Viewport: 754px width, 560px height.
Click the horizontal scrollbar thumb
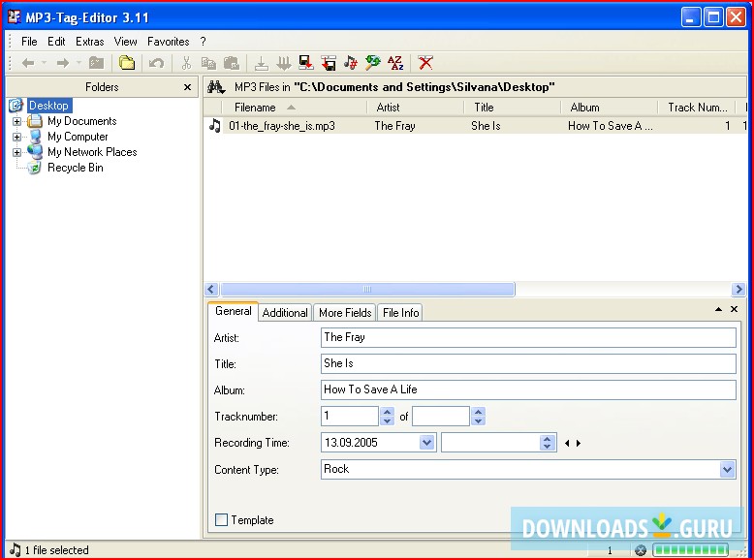click(367, 290)
